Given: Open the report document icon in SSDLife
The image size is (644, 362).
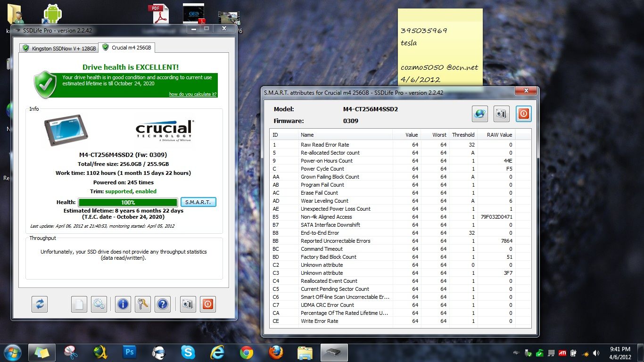Looking at the screenshot, I should coord(79,304).
